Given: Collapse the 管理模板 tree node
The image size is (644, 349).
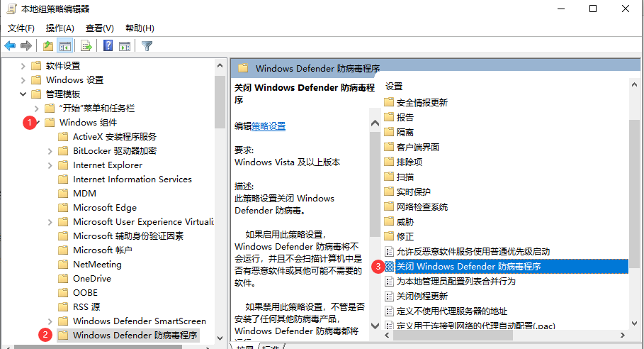Looking at the screenshot, I should (23, 94).
